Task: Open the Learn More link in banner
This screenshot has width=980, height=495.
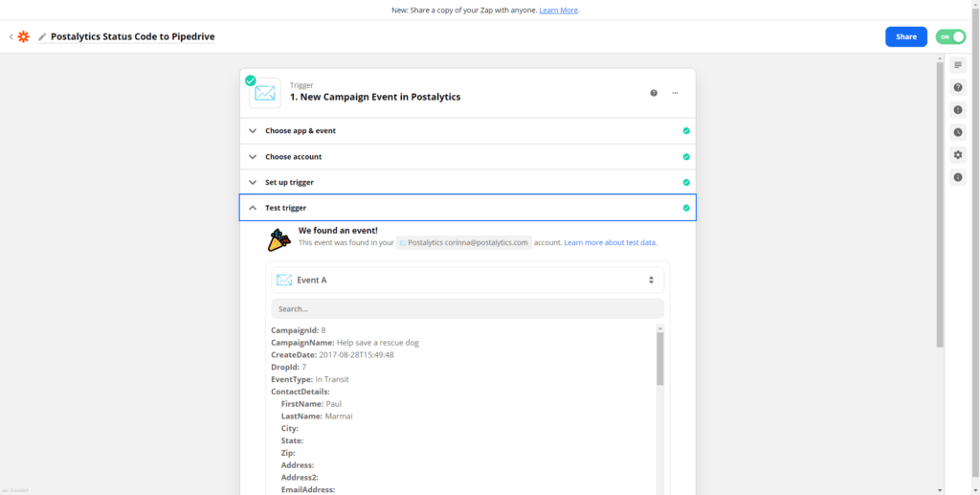Action: tap(559, 10)
